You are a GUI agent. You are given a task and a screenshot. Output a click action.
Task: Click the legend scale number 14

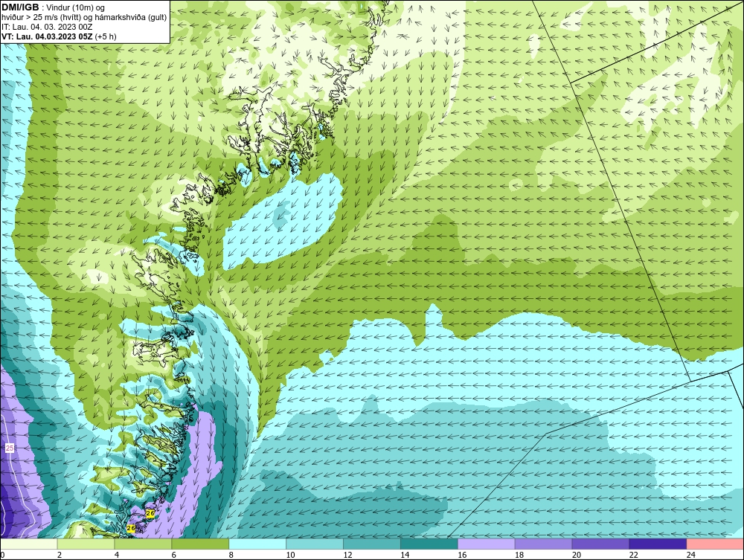tap(405, 555)
